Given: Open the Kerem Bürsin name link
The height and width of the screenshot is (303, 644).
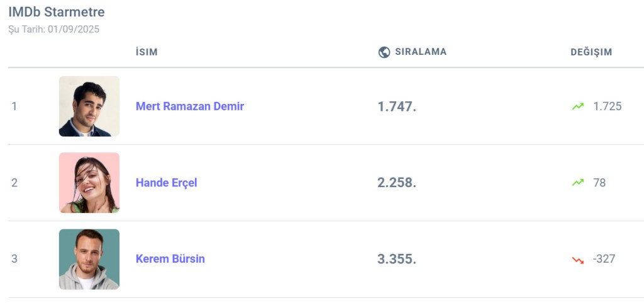Looking at the screenshot, I should point(170,259).
